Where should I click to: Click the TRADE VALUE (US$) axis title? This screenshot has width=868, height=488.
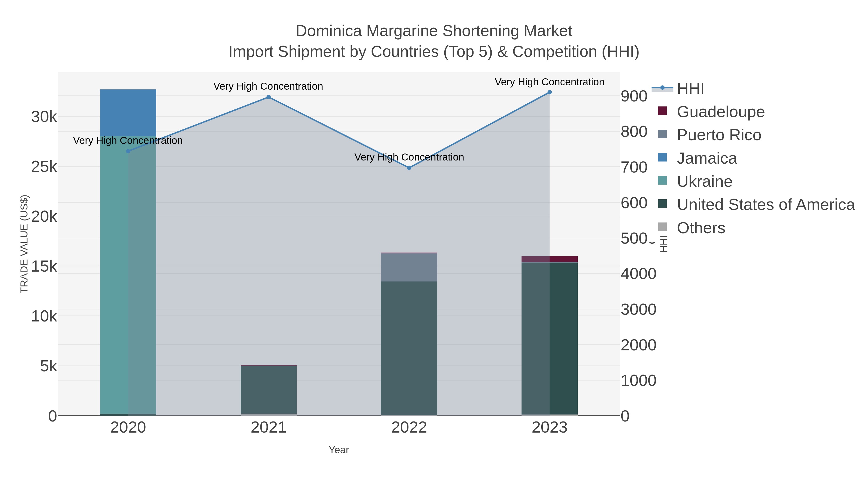24,244
